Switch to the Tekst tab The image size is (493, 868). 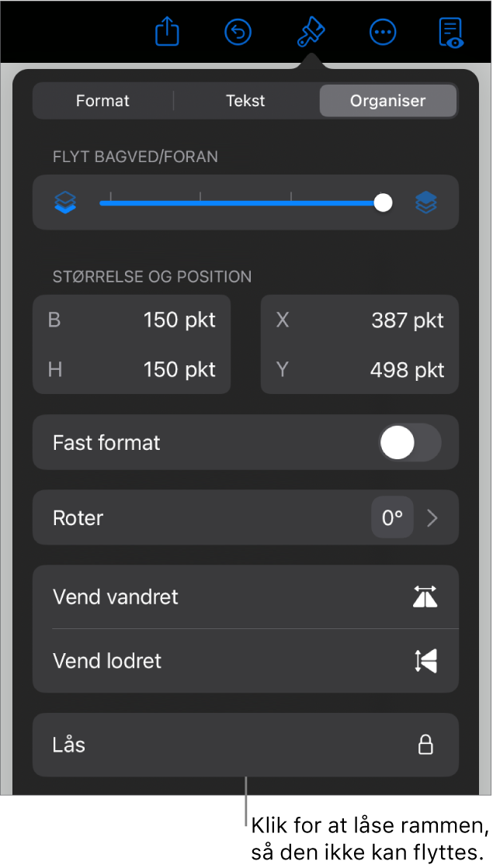pos(245,101)
